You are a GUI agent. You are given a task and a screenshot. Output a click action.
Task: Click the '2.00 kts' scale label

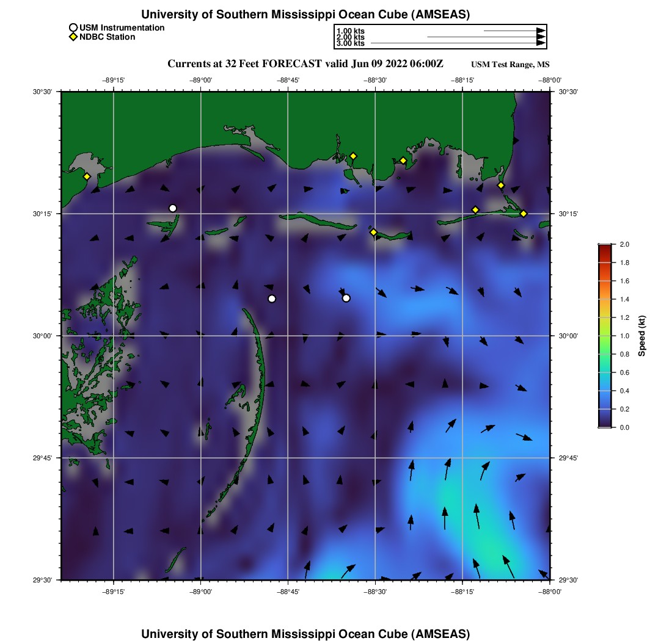pyautogui.click(x=351, y=37)
